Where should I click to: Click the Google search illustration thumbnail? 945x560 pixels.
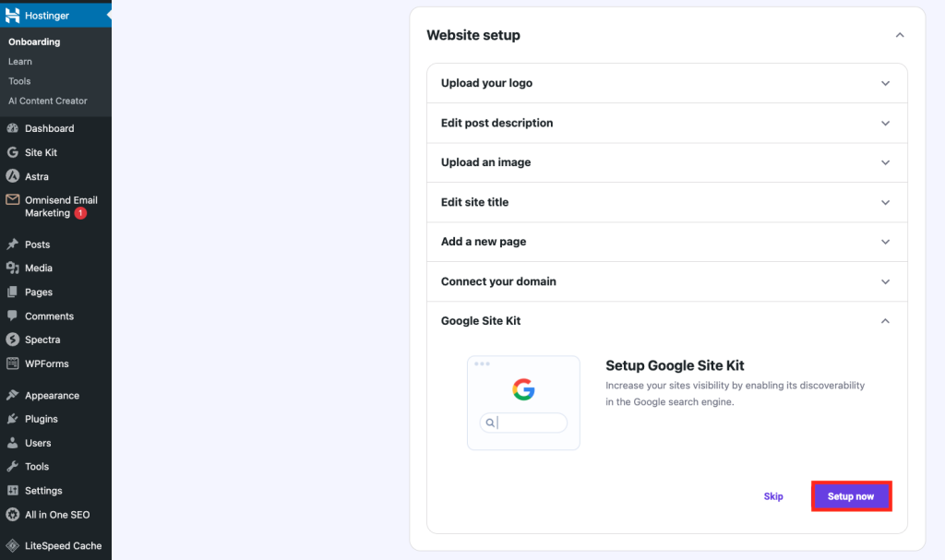point(523,402)
